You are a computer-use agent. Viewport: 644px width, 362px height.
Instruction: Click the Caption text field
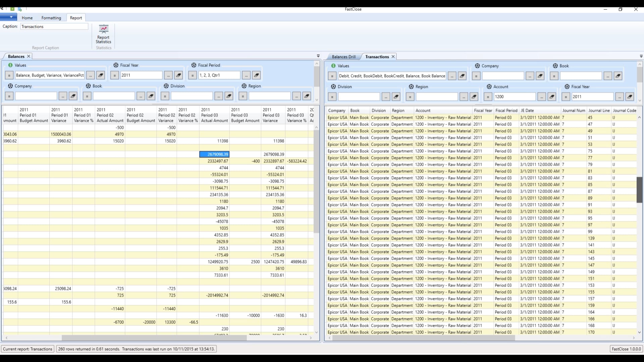[x=54, y=26]
